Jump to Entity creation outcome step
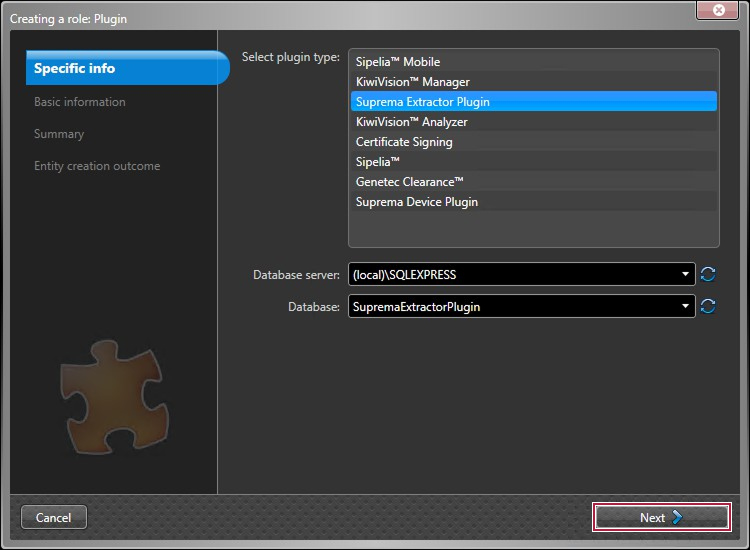 (x=97, y=166)
